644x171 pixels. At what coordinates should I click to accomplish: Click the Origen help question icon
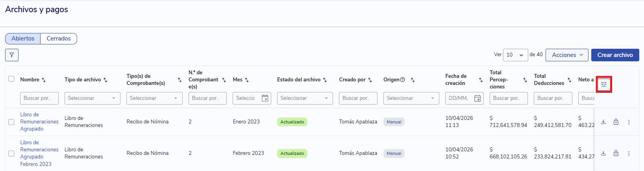click(x=402, y=80)
